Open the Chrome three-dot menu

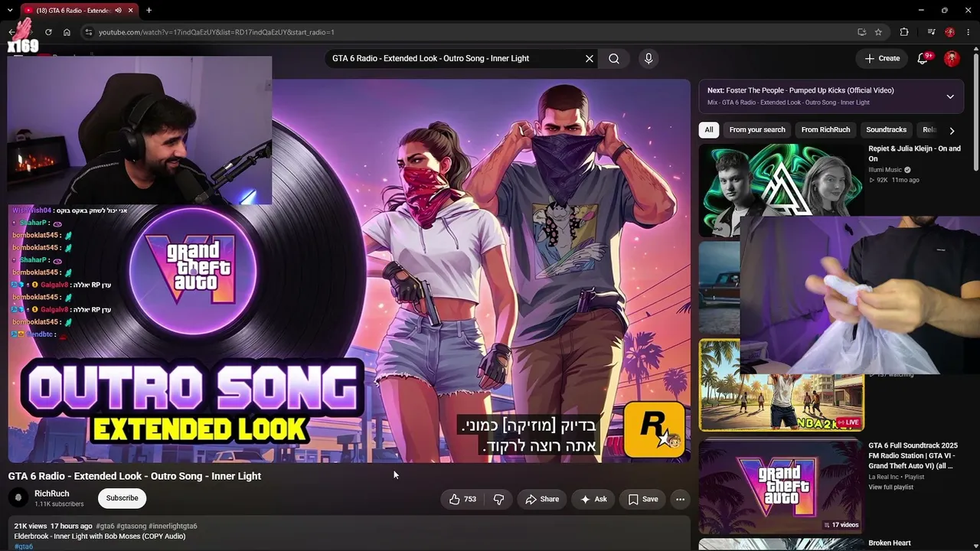(969, 32)
